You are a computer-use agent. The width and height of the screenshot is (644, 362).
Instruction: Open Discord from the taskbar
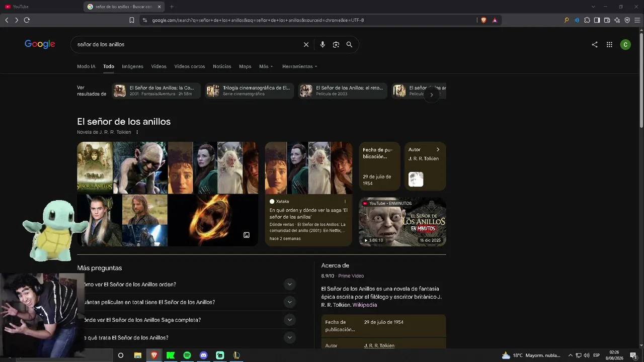pyautogui.click(x=203, y=355)
